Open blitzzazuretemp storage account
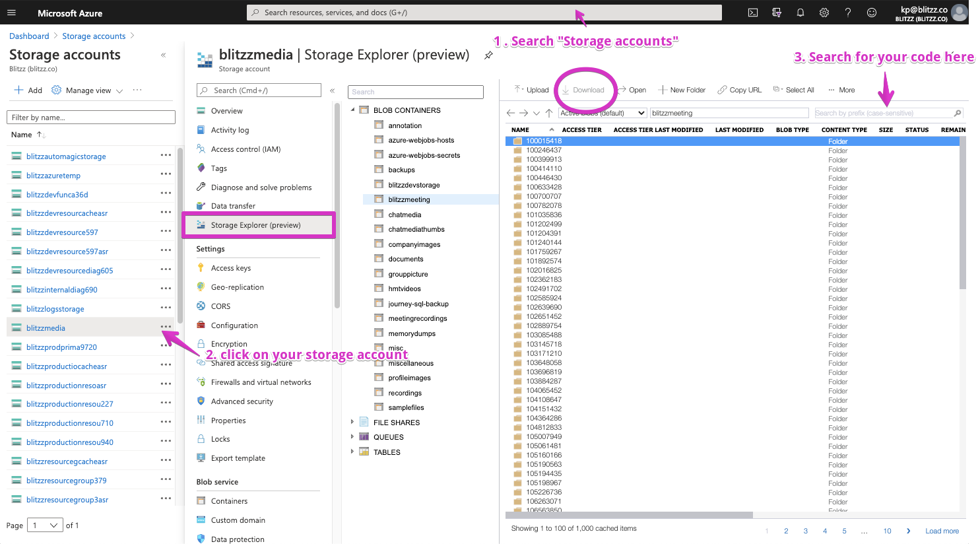 (x=53, y=176)
